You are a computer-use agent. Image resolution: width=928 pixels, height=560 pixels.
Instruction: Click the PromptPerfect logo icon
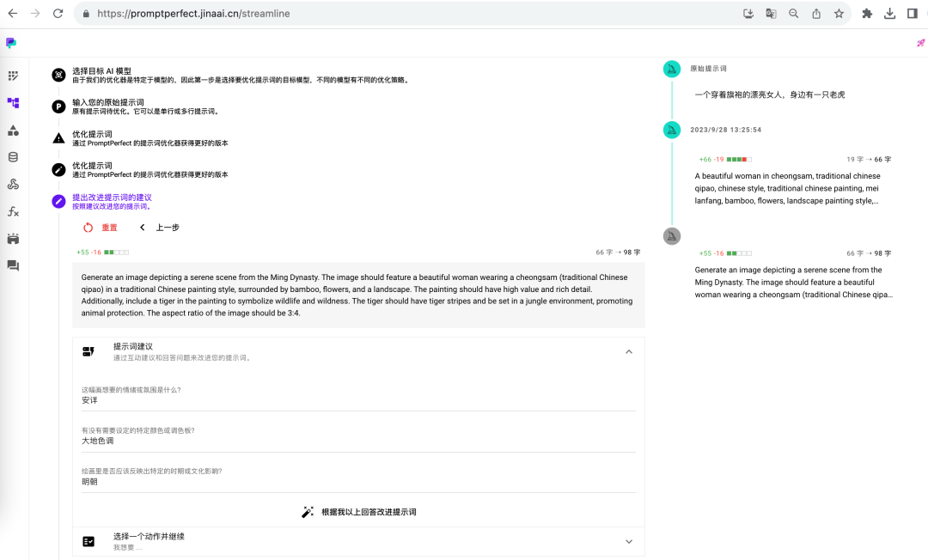pyautogui.click(x=11, y=43)
